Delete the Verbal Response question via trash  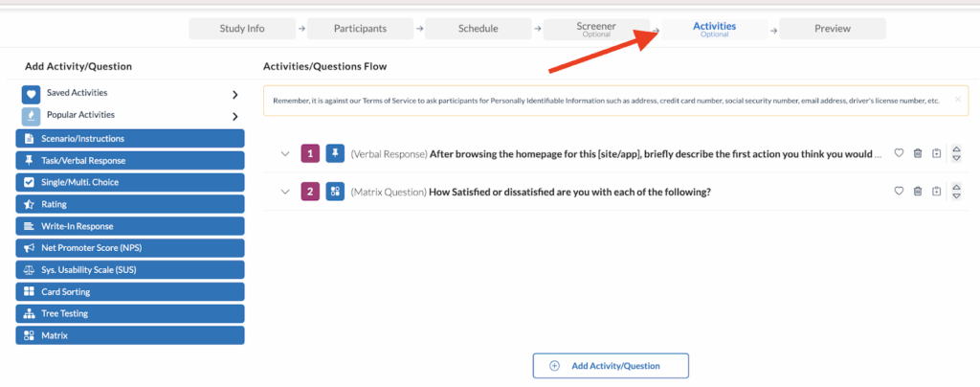pyautogui.click(x=918, y=153)
